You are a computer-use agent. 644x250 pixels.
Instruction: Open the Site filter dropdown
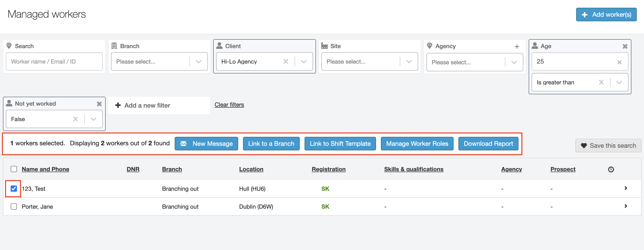click(x=409, y=62)
